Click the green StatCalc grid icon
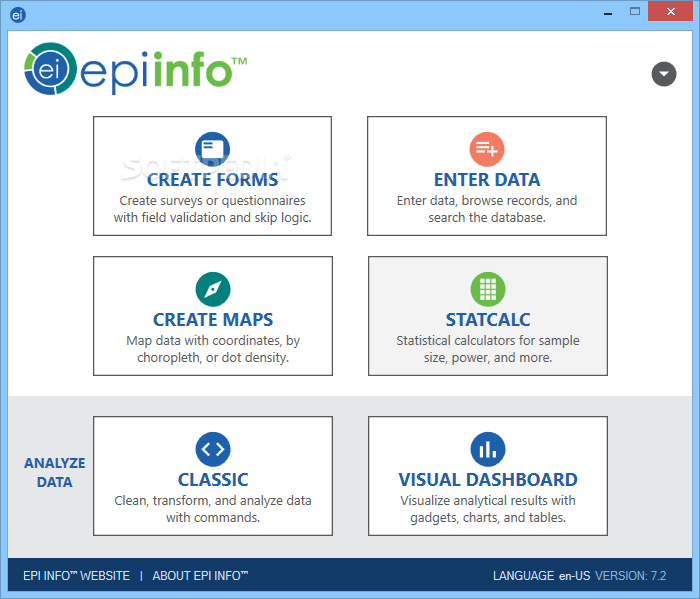This screenshot has width=700, height=599. click(x=488, y=289)
